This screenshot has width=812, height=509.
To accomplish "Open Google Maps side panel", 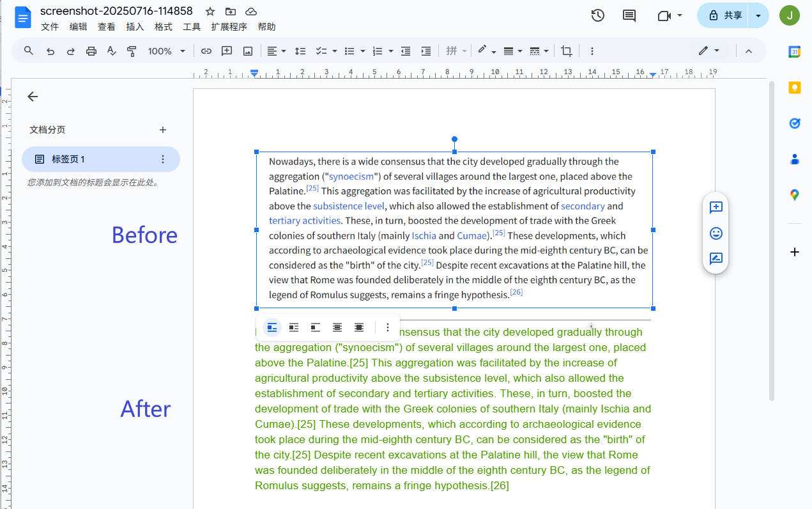I will 795,195.
